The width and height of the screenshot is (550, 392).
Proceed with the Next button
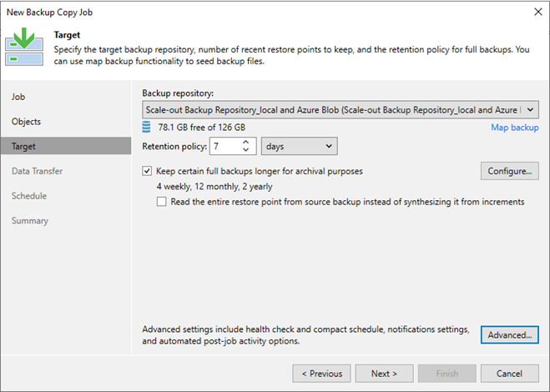(x=384, y=374)
